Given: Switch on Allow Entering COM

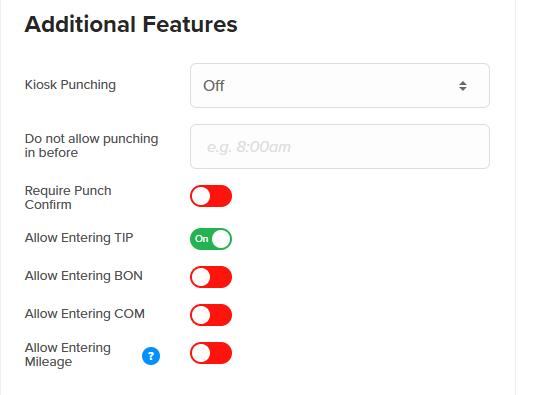Looking at the screenshot, I should pos(211,315).
